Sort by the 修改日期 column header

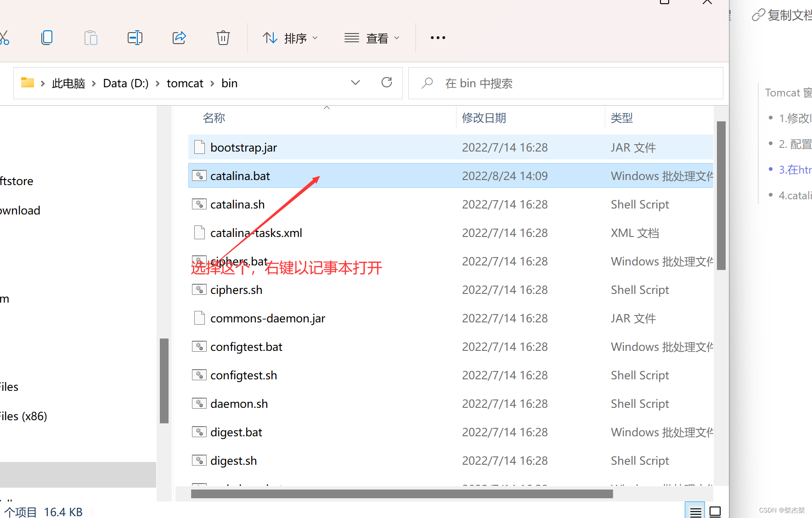[484, 118]
